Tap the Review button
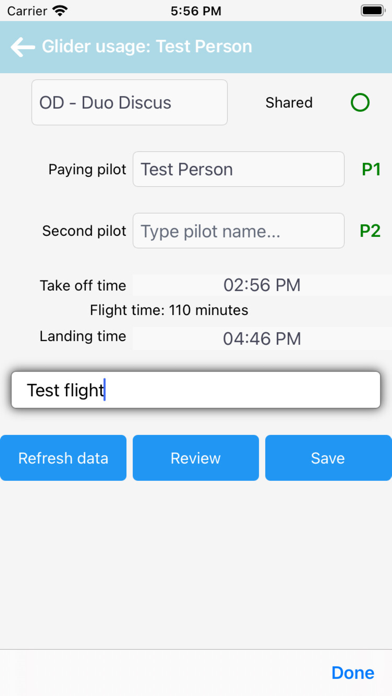This screenshot has width=392, height=696. click(x=196, y=458)
